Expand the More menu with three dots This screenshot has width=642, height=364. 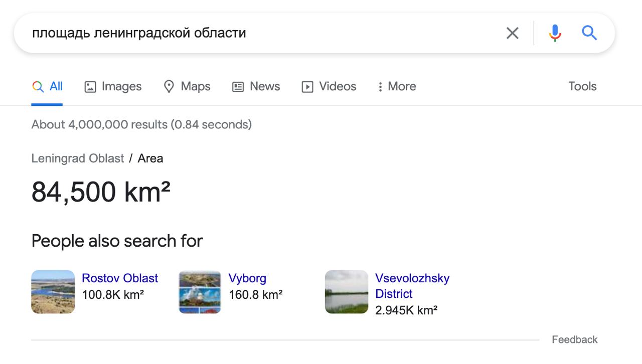click(397, 86)
